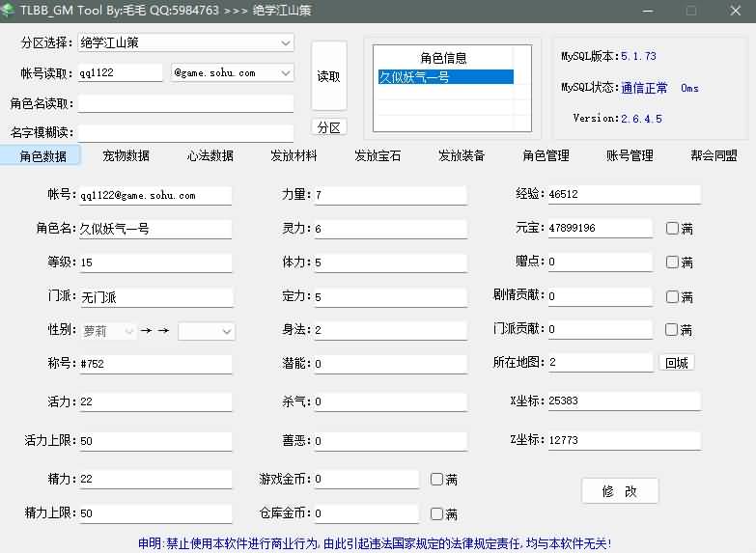Click the 游戏金币 input field
The image size is (756, 553).
click(367, 479)
